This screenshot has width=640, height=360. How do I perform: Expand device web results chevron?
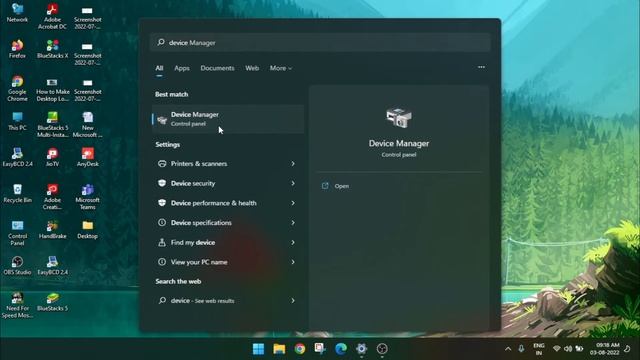[x=293, y=300]
